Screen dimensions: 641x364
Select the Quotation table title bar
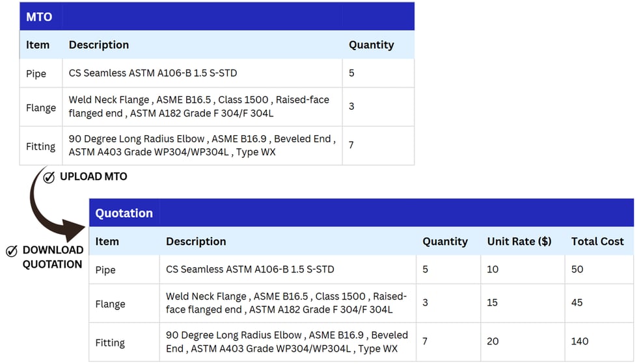[361, 213]
